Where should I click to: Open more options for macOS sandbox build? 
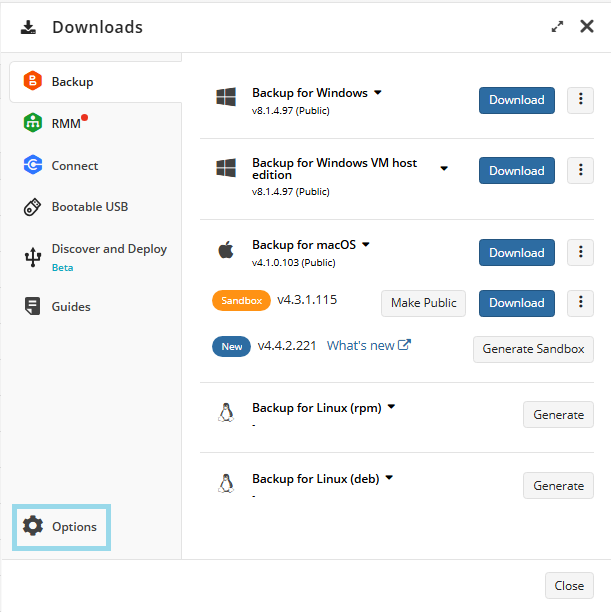click(x=580, y=303)
